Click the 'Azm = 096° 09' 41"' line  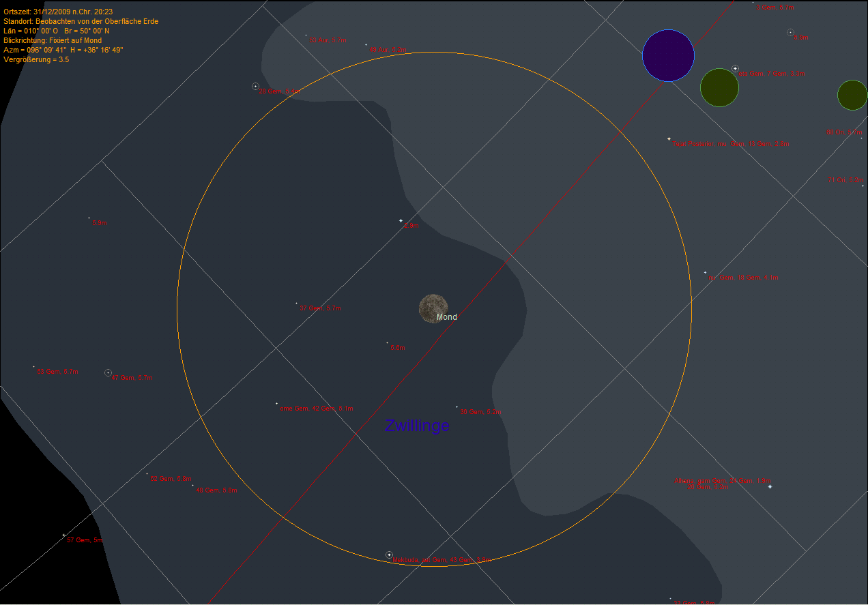point(63,50)
